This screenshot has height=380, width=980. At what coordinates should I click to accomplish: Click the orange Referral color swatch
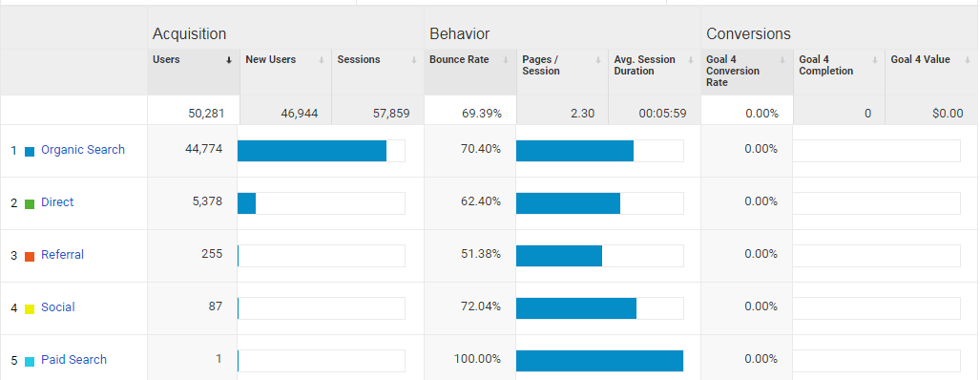point(30,256)
